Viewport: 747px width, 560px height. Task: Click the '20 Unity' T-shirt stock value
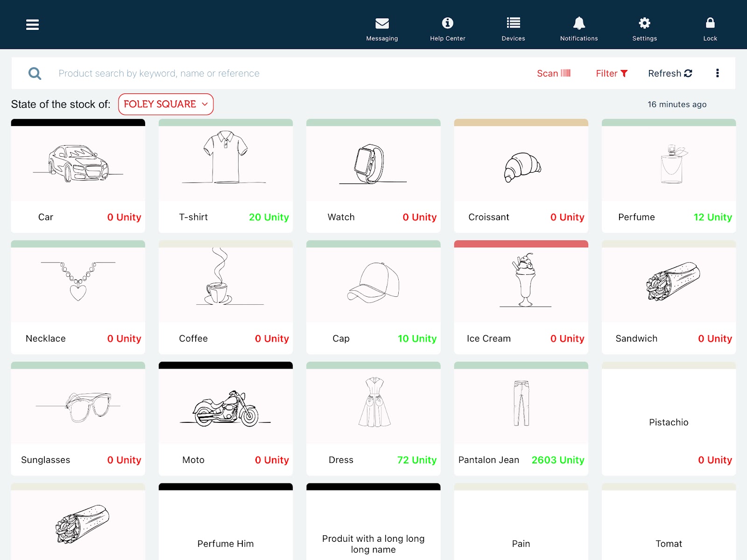pyautogui.click(x=269, y=217)
